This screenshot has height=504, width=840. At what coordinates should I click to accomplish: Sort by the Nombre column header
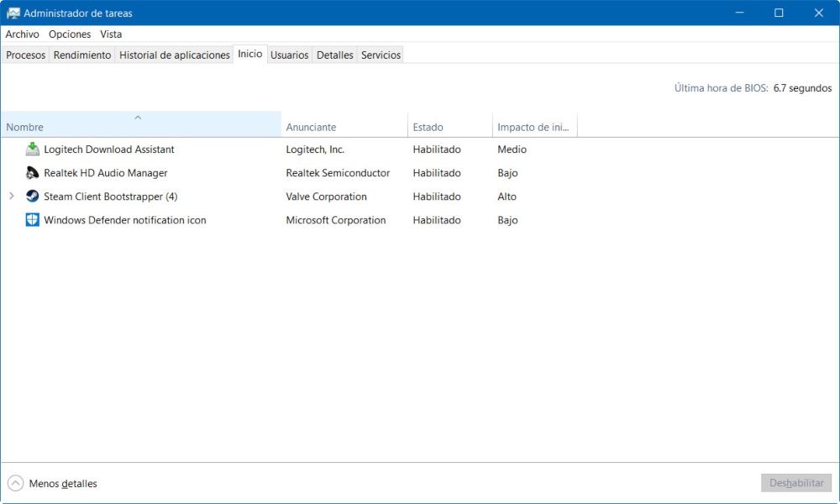pyautogui.click(x=141, y=124)
